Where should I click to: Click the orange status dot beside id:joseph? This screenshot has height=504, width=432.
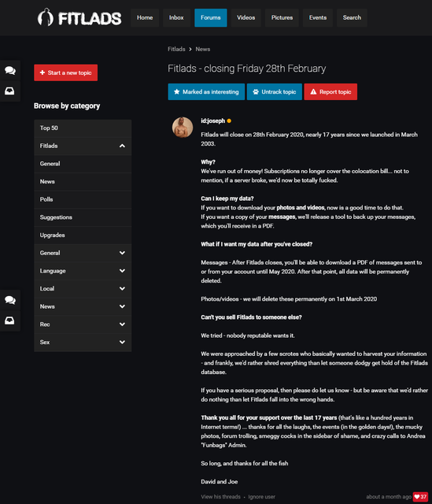229,120
